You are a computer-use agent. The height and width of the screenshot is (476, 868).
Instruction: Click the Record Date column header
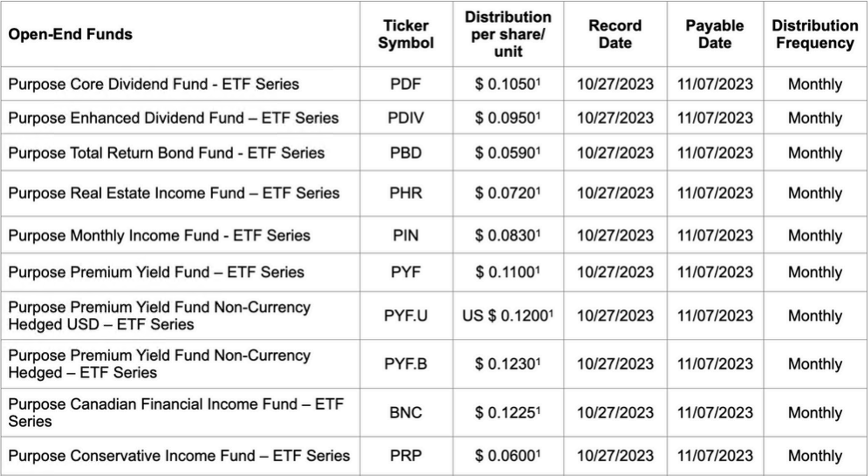point(615,34)
